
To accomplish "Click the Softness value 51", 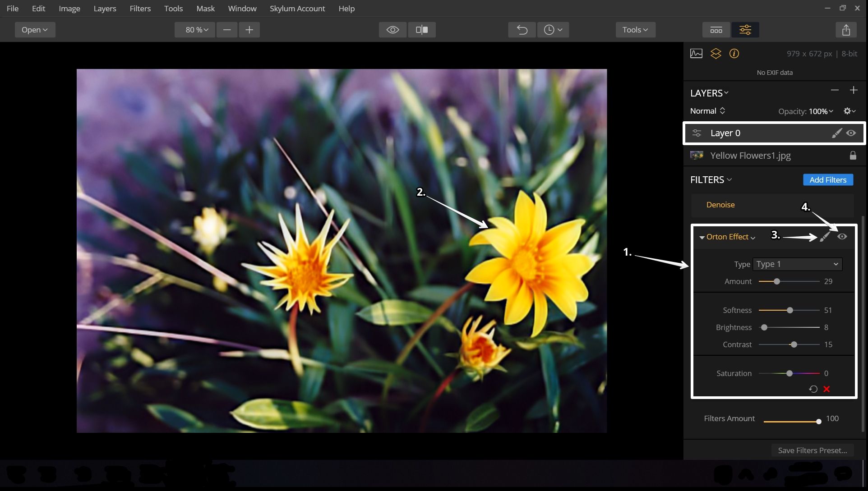I will click(828, 310).
